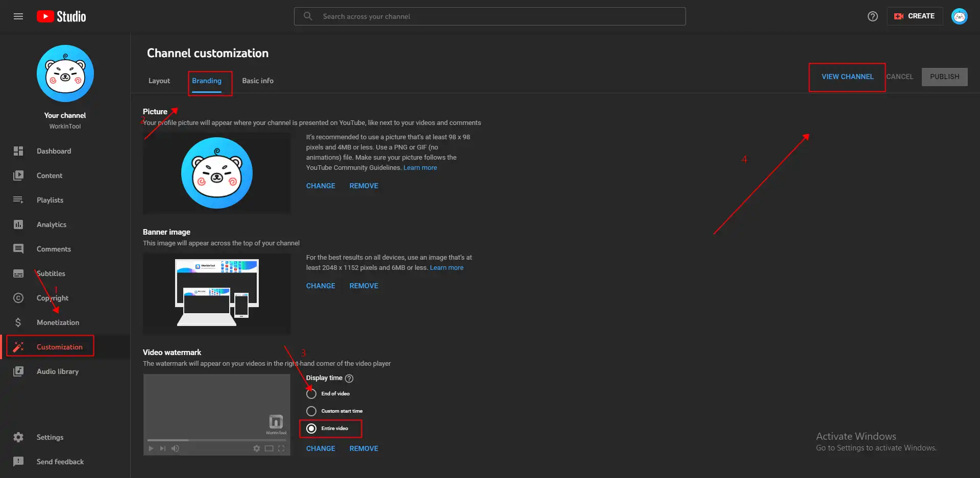Image resolution: width=980 pixels, height=478 pixels.
Task: Click the search magnifier icon
Action: tap(308, 16)
